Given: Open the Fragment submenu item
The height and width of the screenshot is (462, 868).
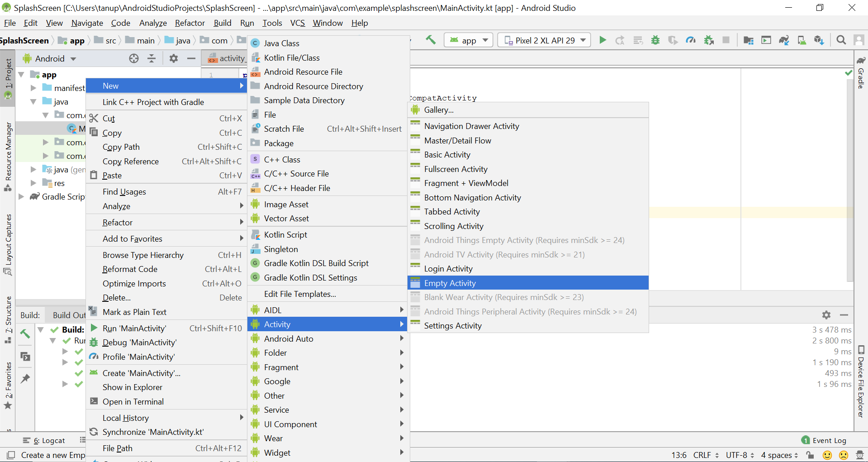Looking at the screenshot, I should click(x=328, y=367).
